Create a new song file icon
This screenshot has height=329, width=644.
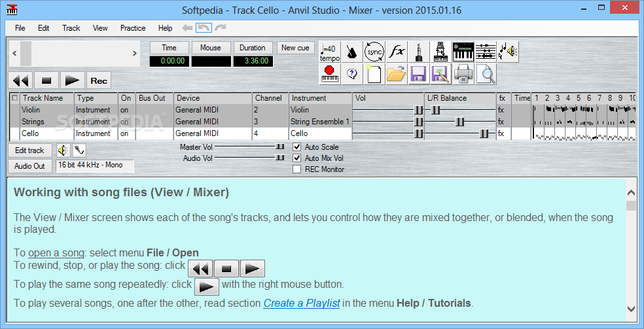(374, 75)
